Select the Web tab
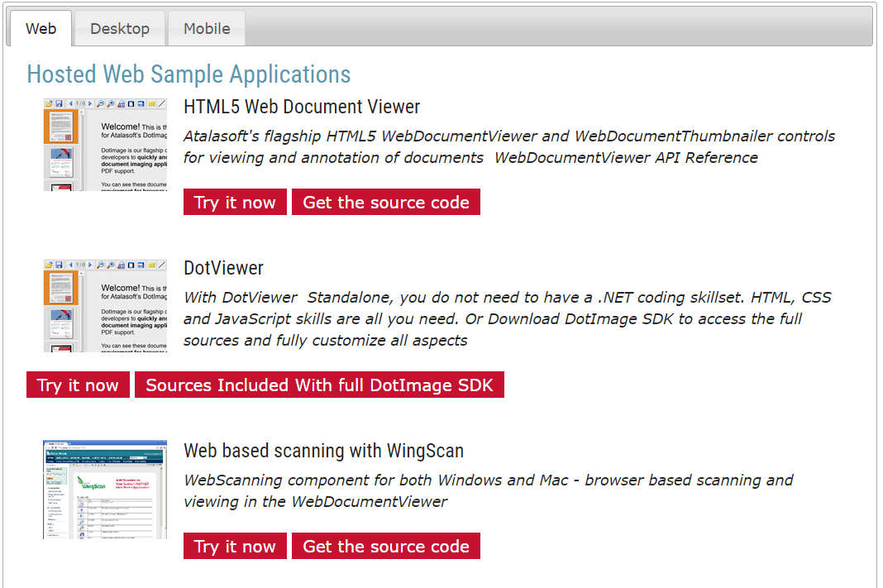Screen dimensions: 883x588 point(40,27)
